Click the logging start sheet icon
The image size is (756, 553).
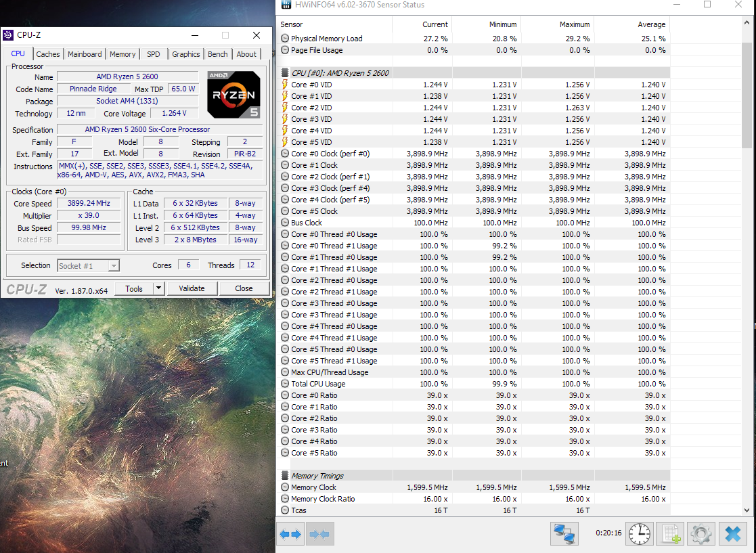(x=671, y=534)
